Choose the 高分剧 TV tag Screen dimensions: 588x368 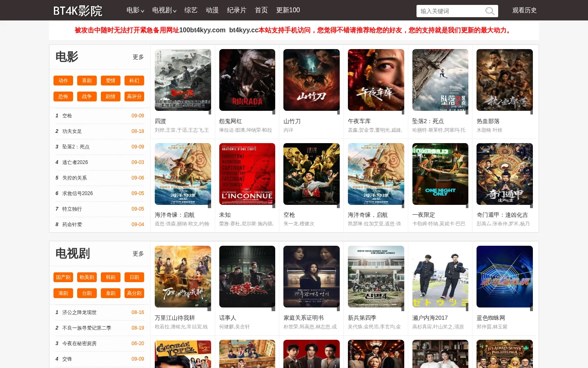(134, 293)
